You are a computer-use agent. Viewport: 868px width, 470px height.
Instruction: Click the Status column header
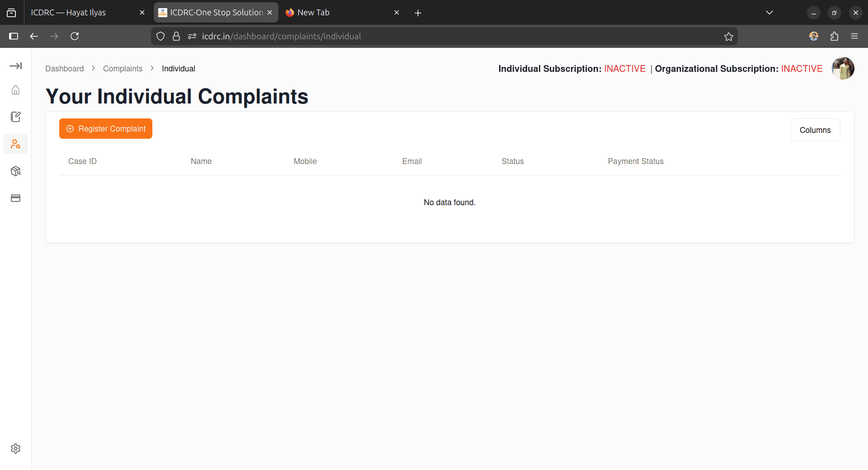pos(513,161)
